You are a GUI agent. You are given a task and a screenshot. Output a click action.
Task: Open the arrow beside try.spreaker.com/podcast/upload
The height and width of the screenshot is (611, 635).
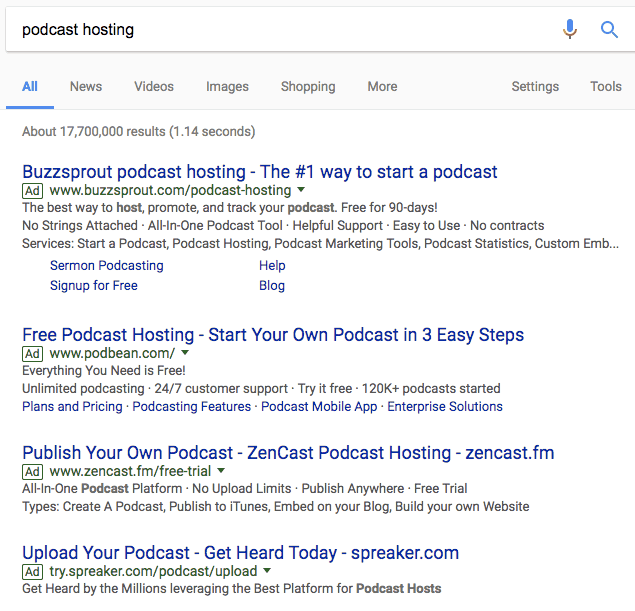(267, 571)
